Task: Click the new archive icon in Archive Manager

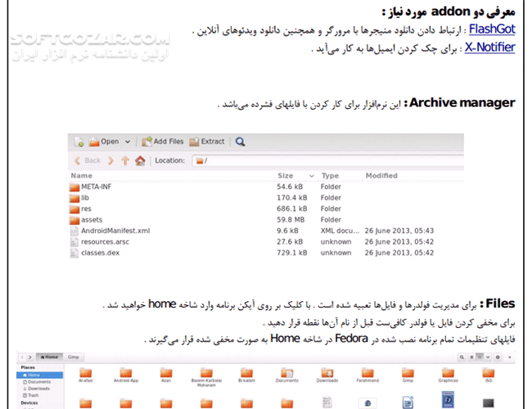Action: point(79,142)
